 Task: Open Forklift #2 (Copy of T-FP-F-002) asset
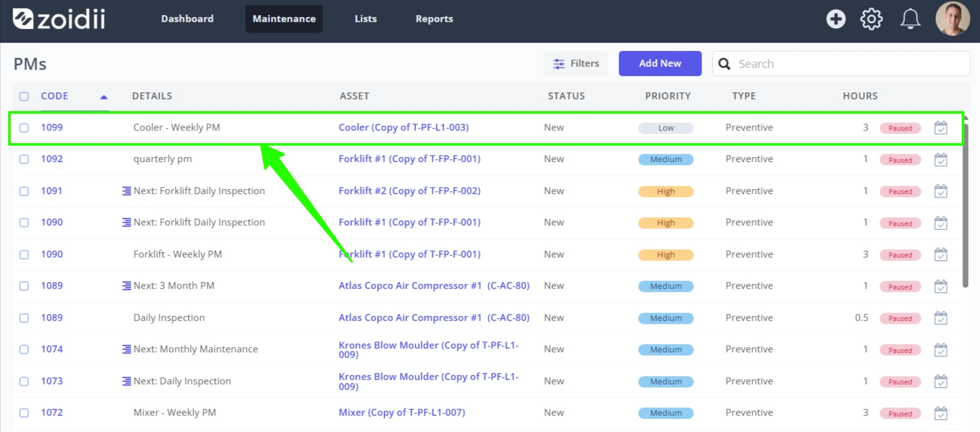pyautogui.click(x=410, y=191)
